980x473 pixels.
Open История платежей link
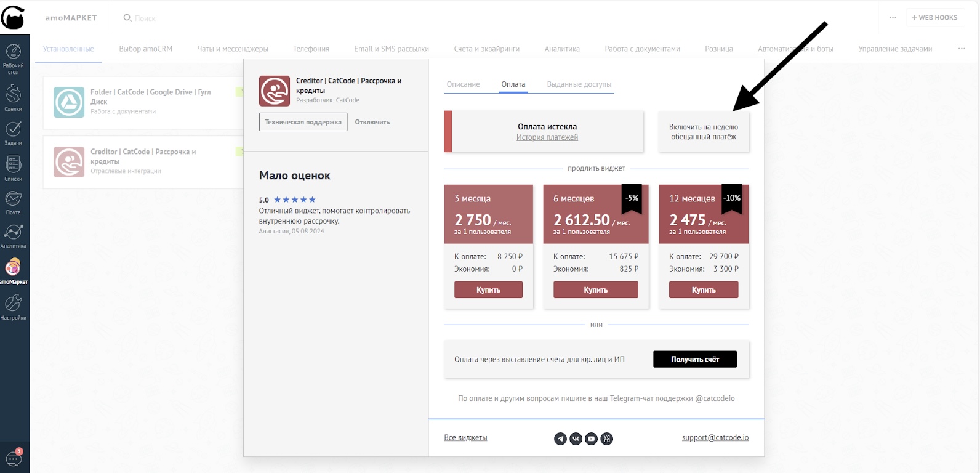pos(547,137)
